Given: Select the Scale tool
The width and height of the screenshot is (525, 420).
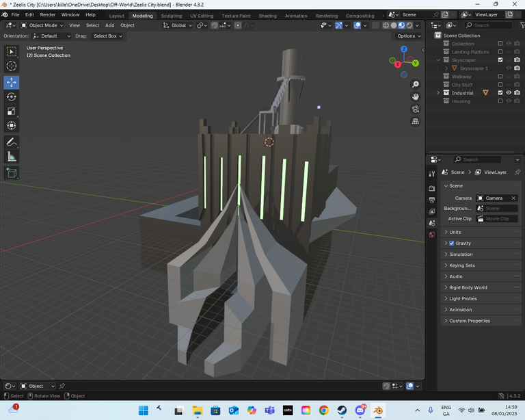Looking at the screenshot, I should (x=12, y=111).
